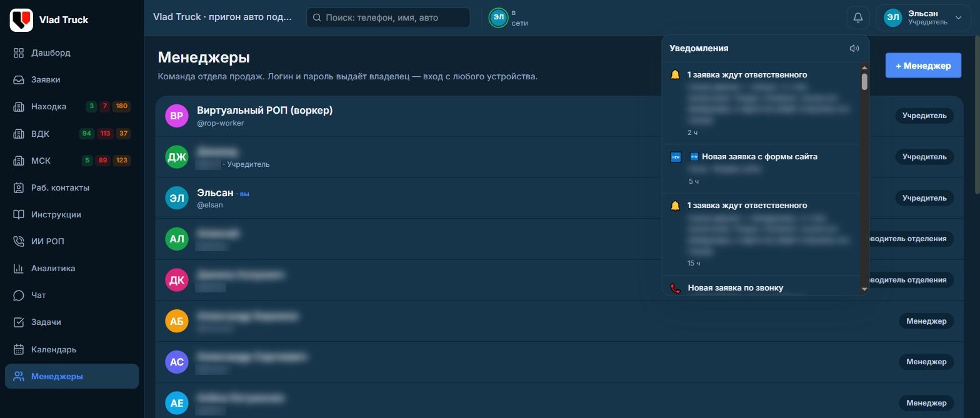
Task: Click the Vlad Truck page title in header
Action: (x=222, y=17)
